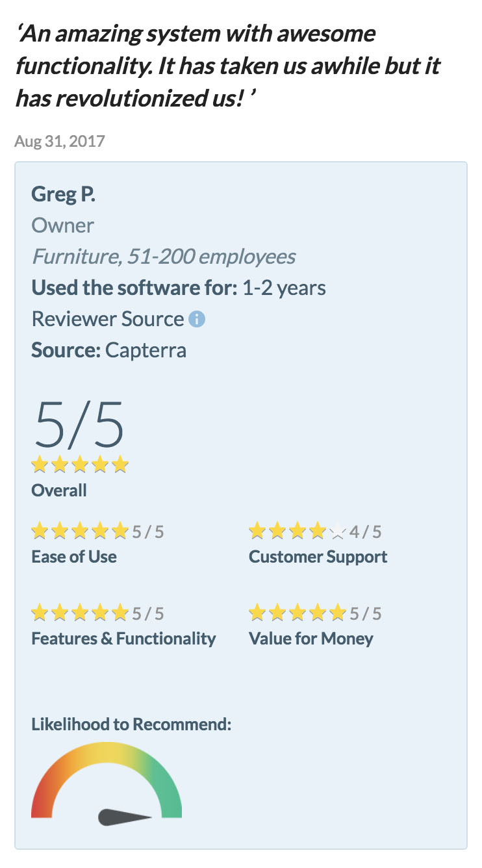
Task: Click the Likelihood to Recommend gauge needle
Action: pos(125,817)
